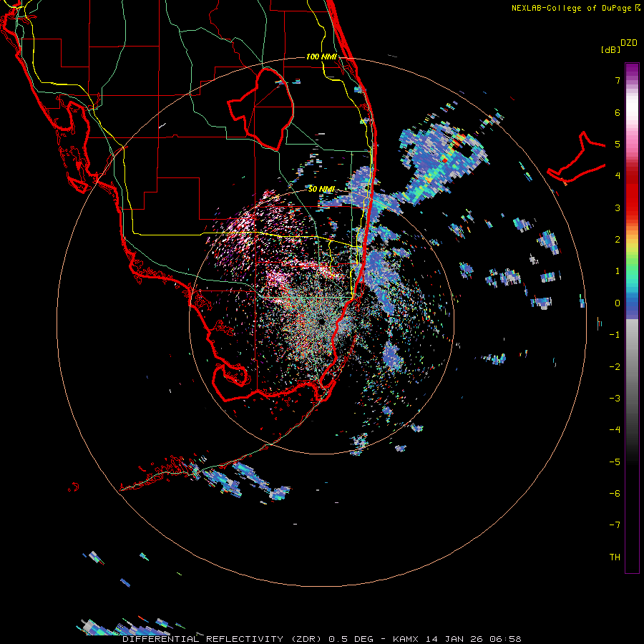Click the 50 NMI range ring label

pyautogui.click(x=321, y=189)
